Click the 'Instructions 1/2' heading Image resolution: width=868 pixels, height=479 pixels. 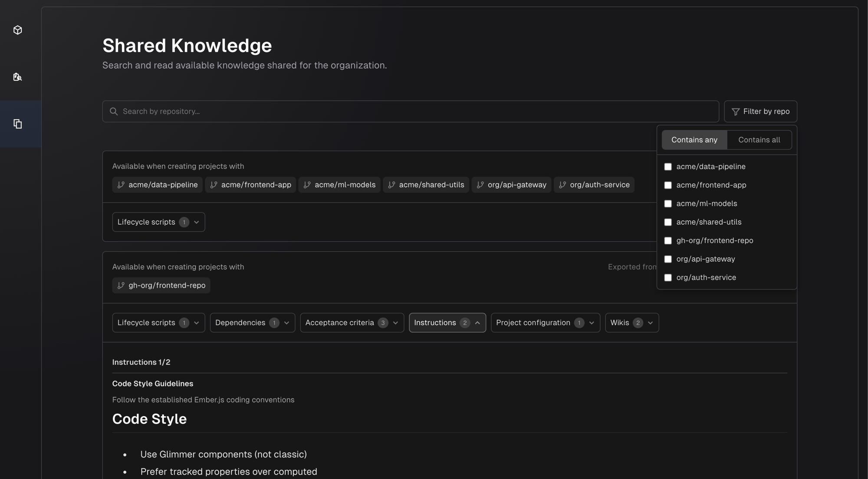click(141, 362)
